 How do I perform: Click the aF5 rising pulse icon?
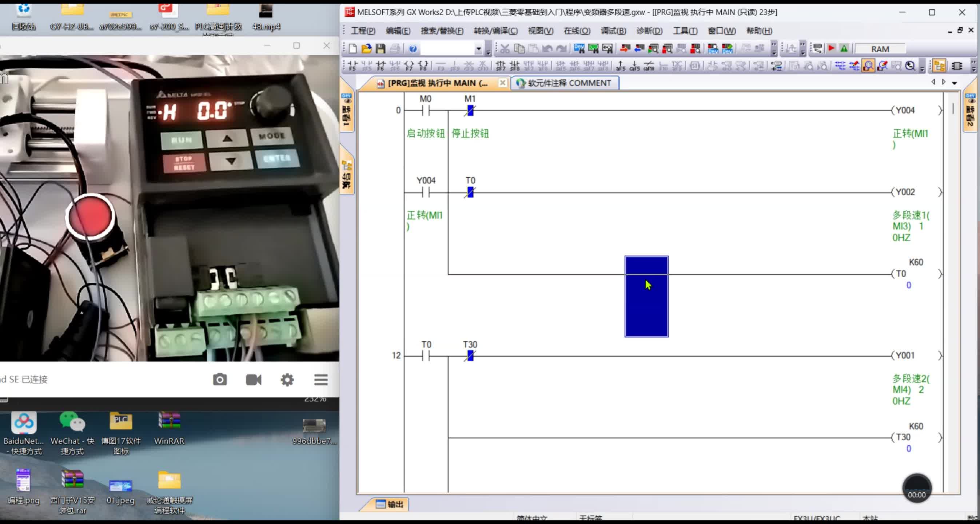[x=621, y=66]
